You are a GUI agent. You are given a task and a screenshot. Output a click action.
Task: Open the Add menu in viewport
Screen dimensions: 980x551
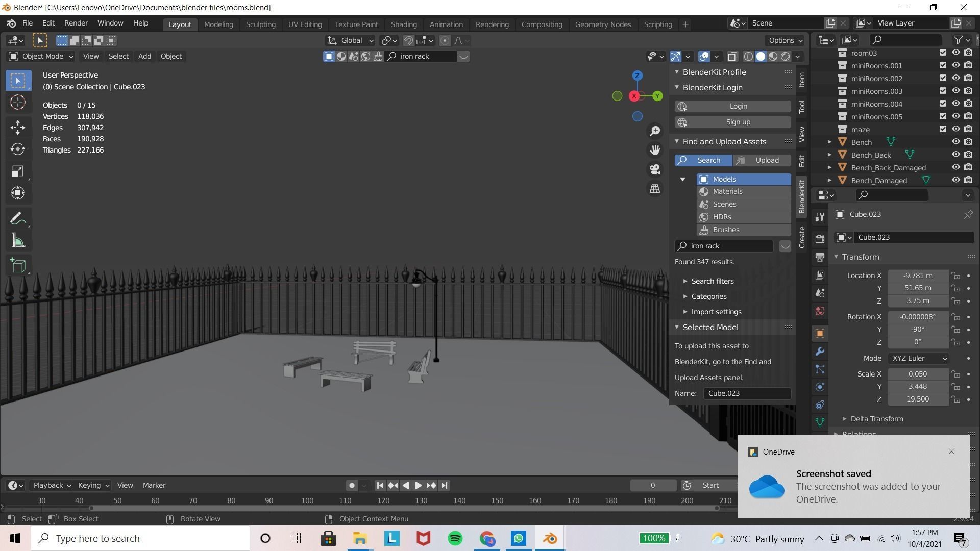coord(144,56)
